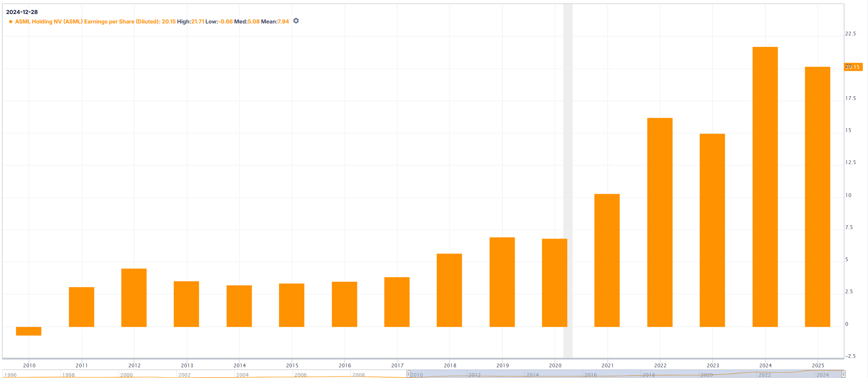Viewport: 868px width, 378px height.
Task: Click the ASML Earnings per Share legend label
Action: [x=87, y=21]
